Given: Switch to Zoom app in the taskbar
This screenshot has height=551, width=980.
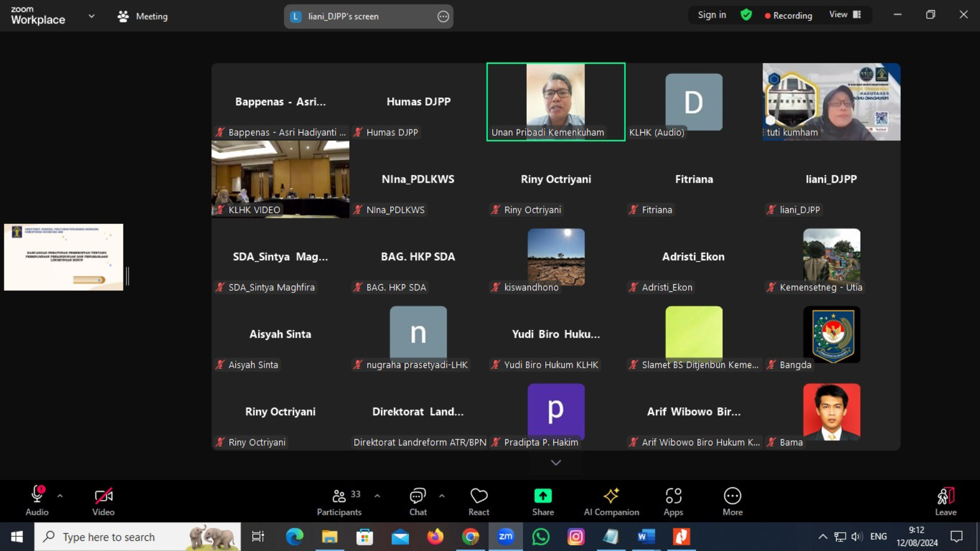Looking at the screenshot, I should [506, 537].
